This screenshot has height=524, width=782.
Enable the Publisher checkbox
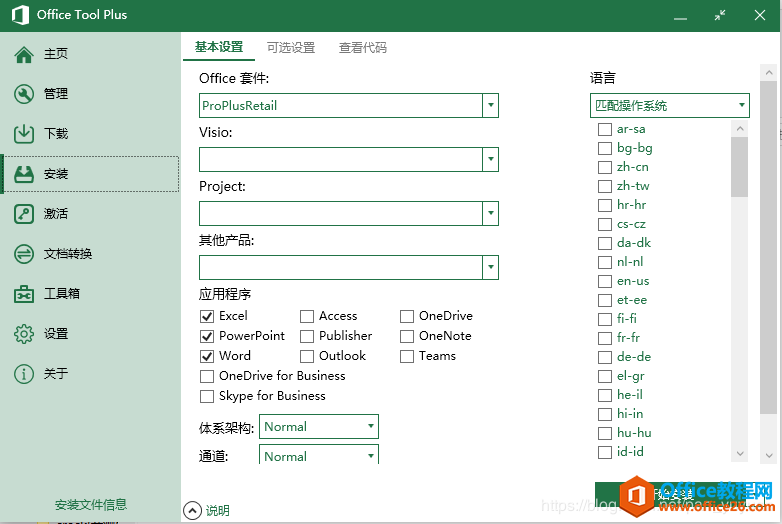(x=307, y=336)
